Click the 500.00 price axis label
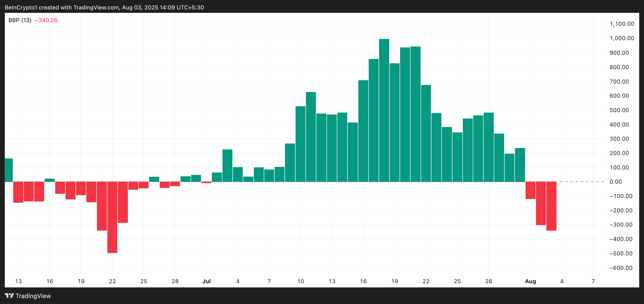The height and width of the screenshot is (304, 644). coord(619,110)
